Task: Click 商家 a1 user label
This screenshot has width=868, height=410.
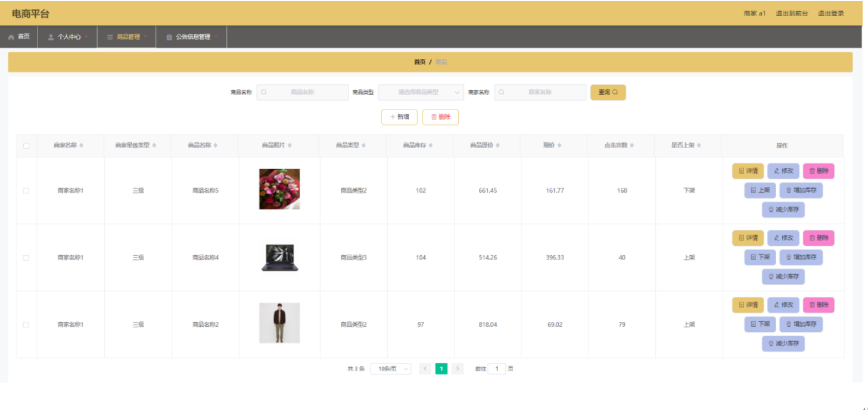Action: 754,14
